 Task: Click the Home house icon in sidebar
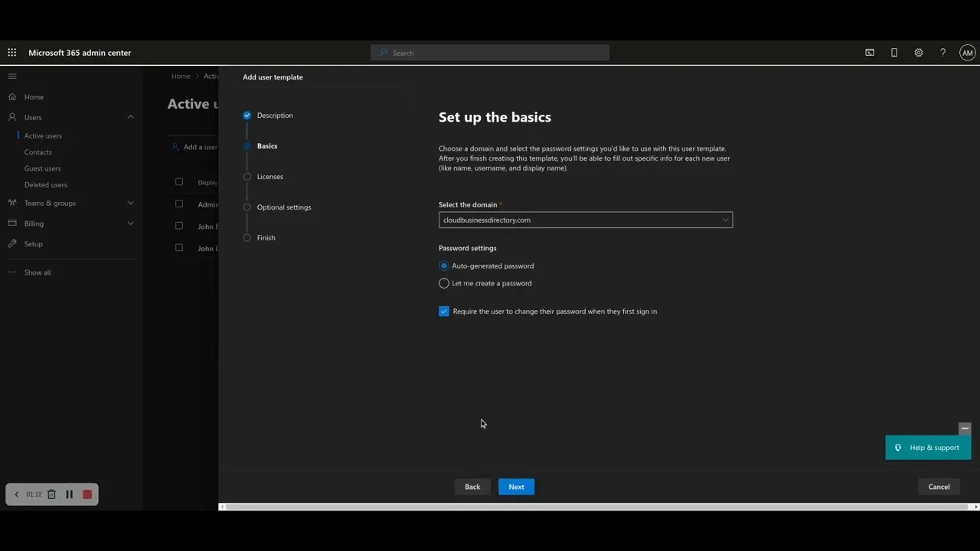pos(12,97)
